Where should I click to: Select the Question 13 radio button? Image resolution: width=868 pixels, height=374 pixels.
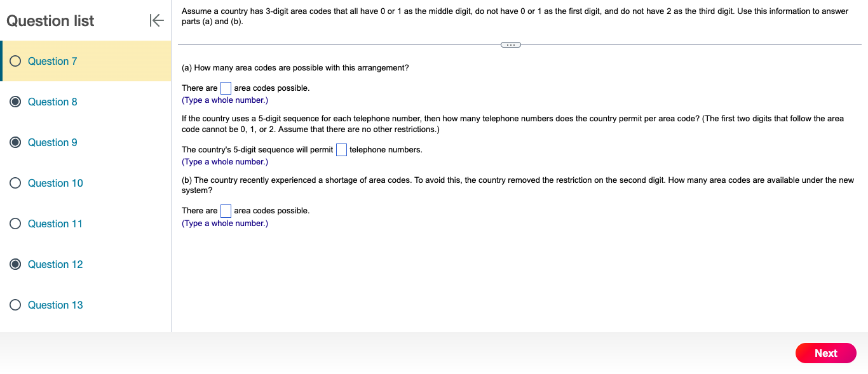click(x=15, y=305)
